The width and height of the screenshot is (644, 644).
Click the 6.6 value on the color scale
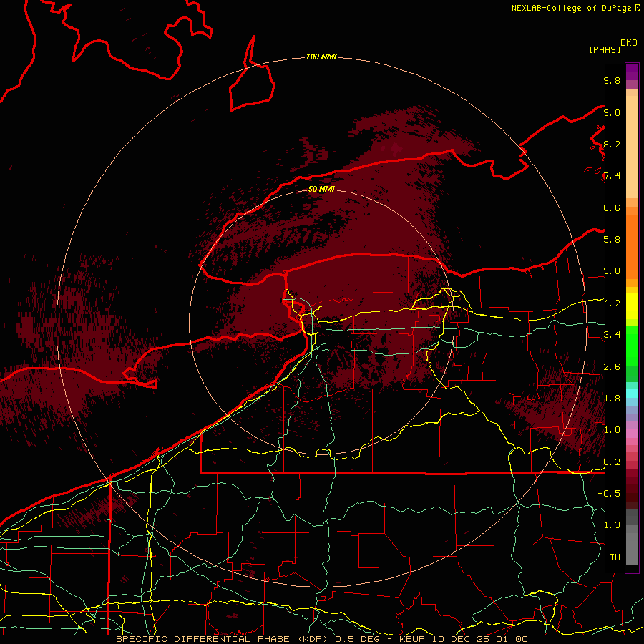click(612, 208)
